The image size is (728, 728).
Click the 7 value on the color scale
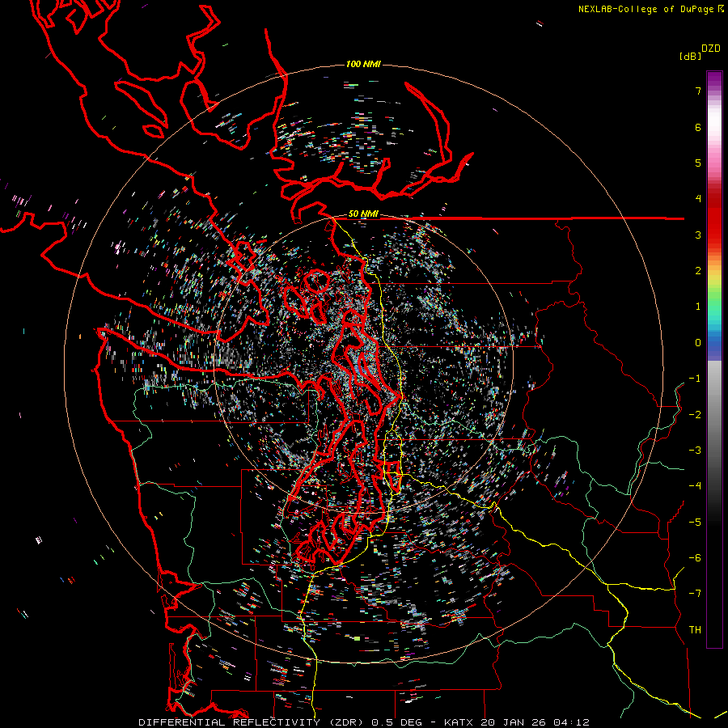(698, 91)
